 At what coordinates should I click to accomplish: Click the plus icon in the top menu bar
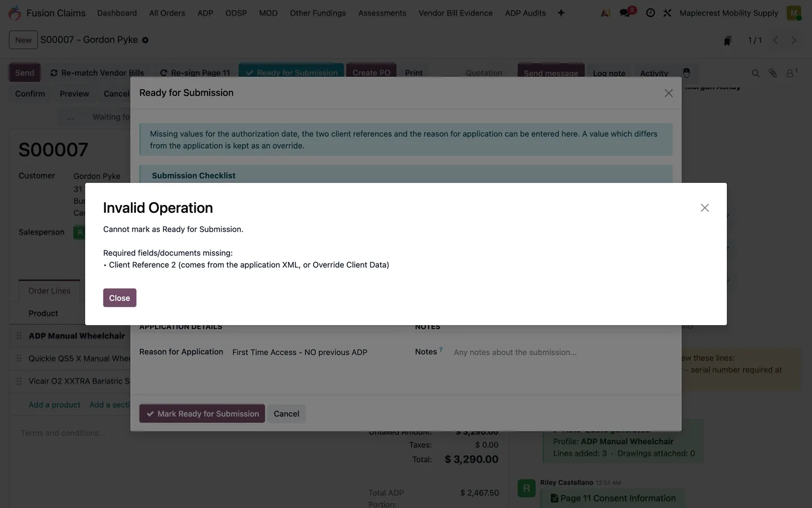pyautogui.click(x=561, y=13)
